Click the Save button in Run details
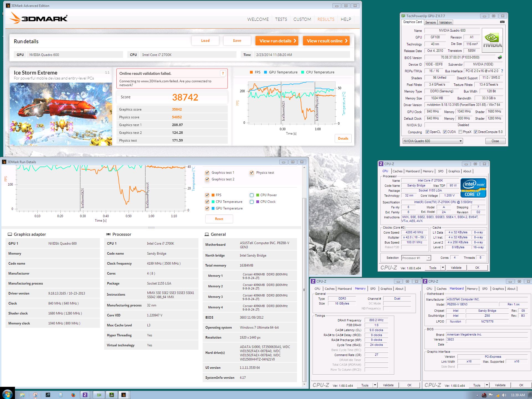The image size is (532, 399). (237, 41)
